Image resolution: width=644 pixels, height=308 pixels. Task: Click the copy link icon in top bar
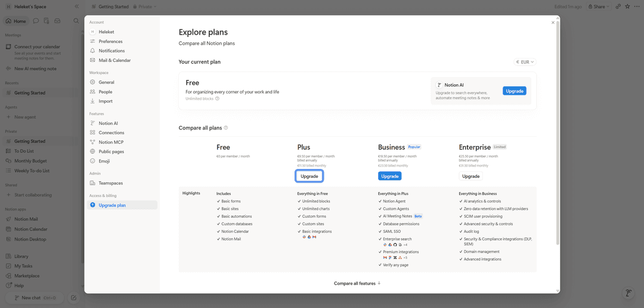pyautogui.click(x=618, y=7)
